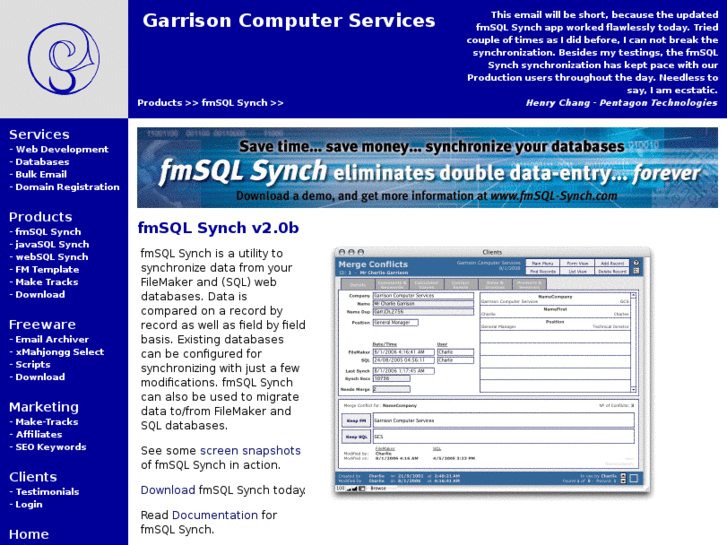Open the screen snapshots link

250,451
